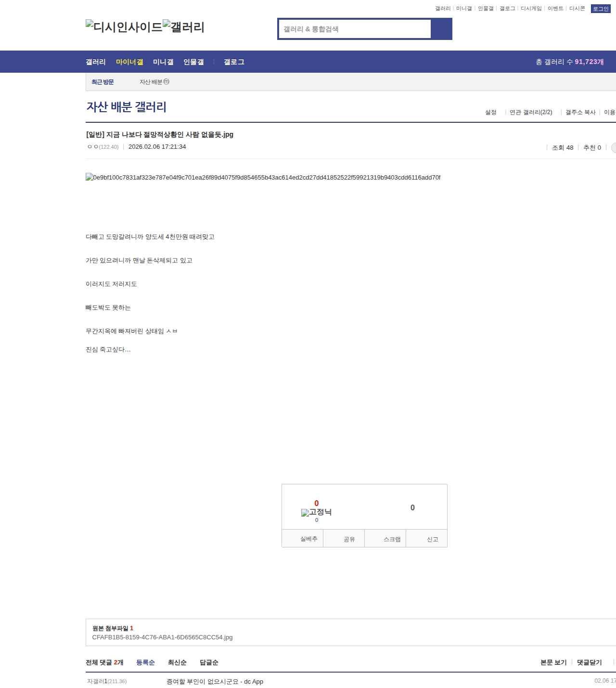Click the post date 2026.02.06 17:21:34
This screenshot has height=688, width=616.
(157, 147)
